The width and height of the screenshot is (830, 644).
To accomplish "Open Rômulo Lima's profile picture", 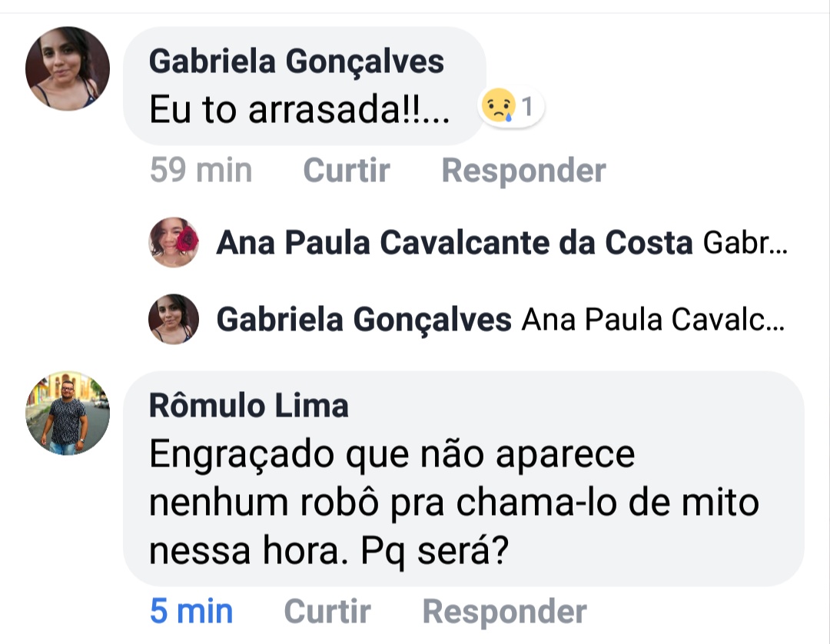I will click(x=68, y=413).
